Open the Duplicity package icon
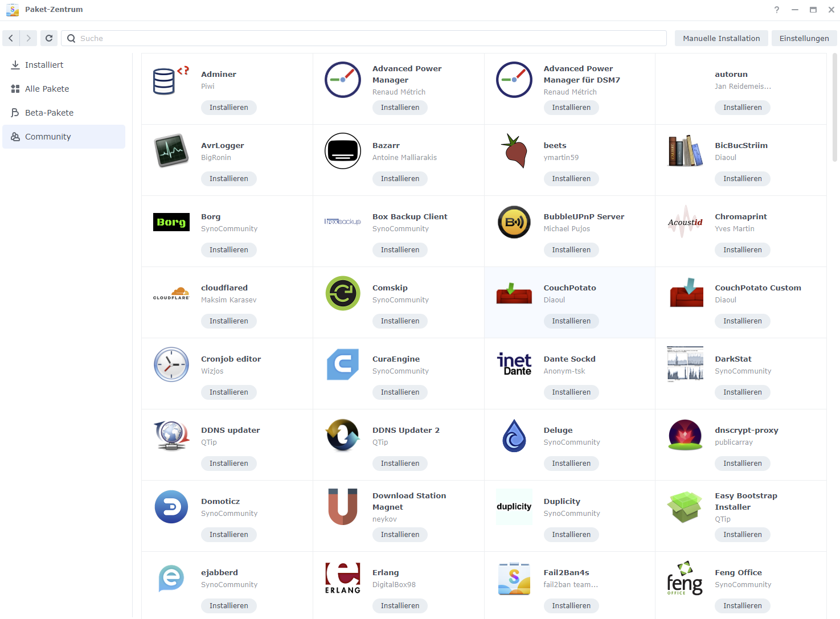840x619 pixels. 514,507
